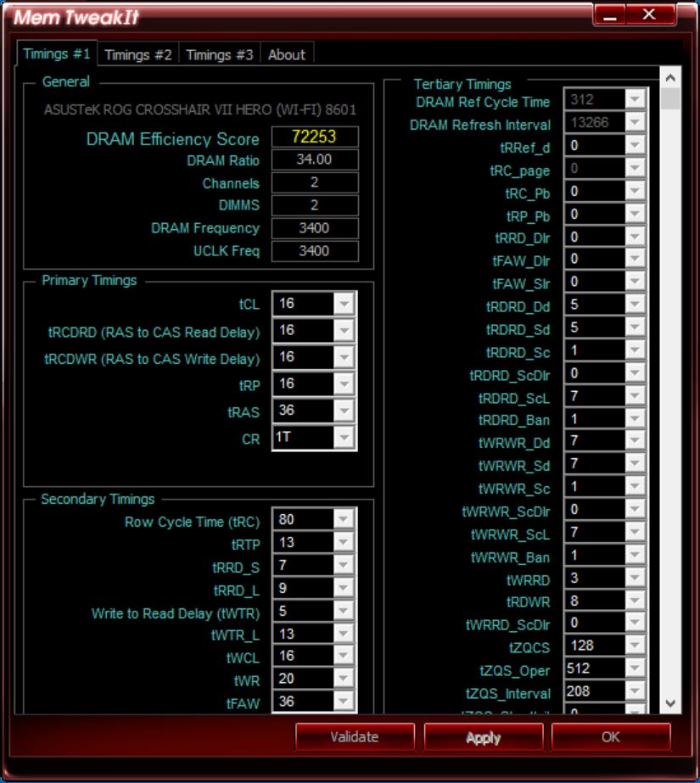
Task: Expand the tCL dropdown arrow
Action: 344,304
